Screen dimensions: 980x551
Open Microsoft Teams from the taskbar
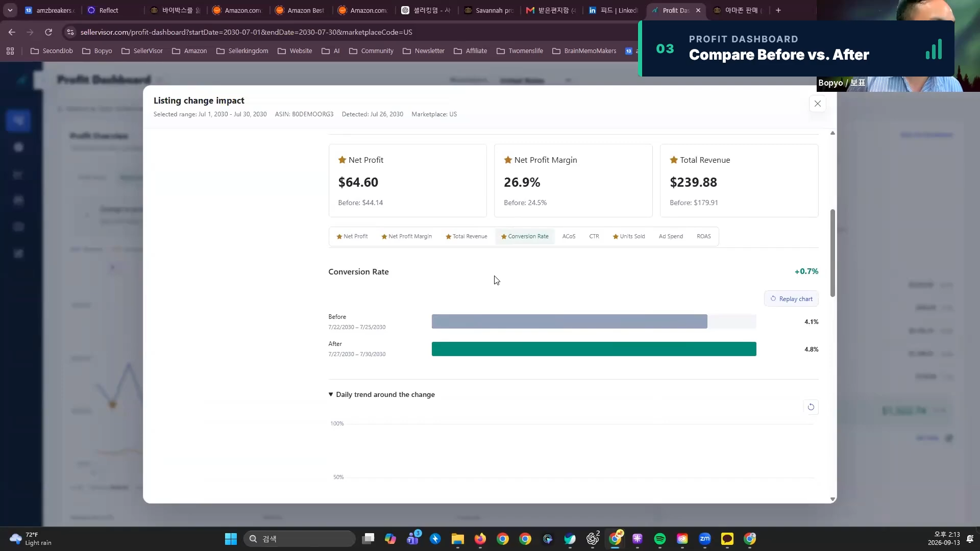tap(413, 539)
